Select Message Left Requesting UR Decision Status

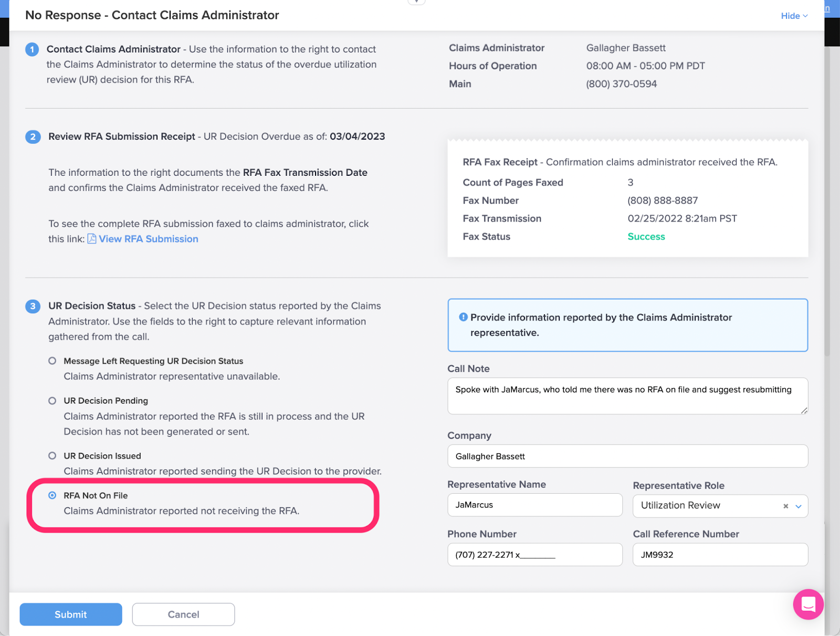(52, 361)
